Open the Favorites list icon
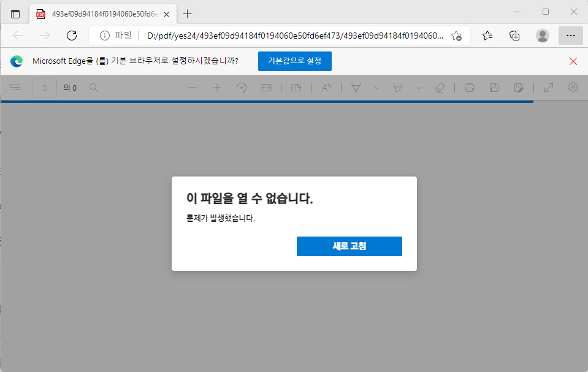This screenshot has height=372, width=588. pos(487,36)
